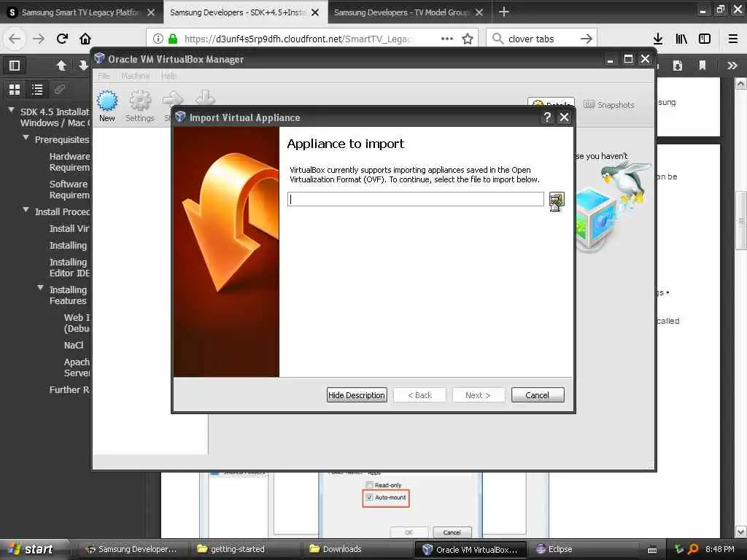Open keyboard tray icon on taskbar

(652, 550)
